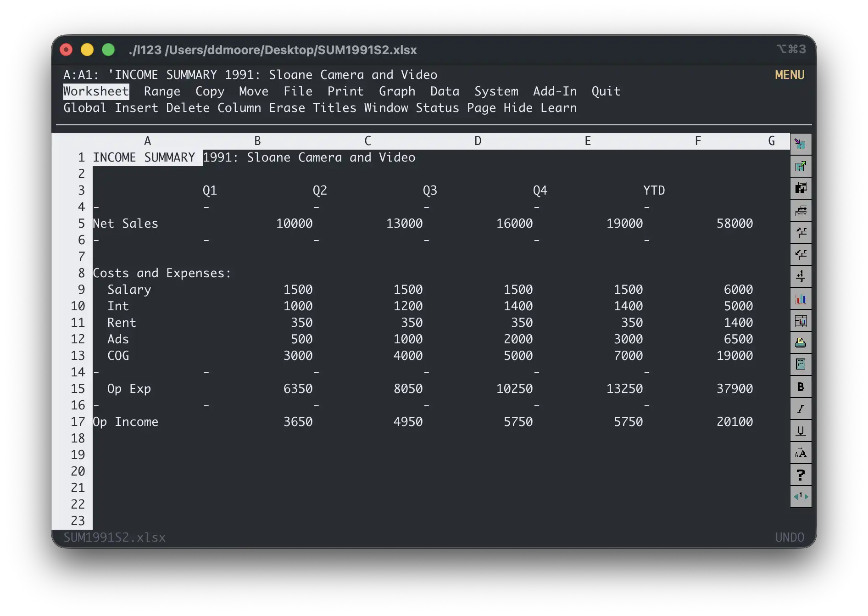Select the YTD Net Sales cell 58000

(x=734, y=224)
